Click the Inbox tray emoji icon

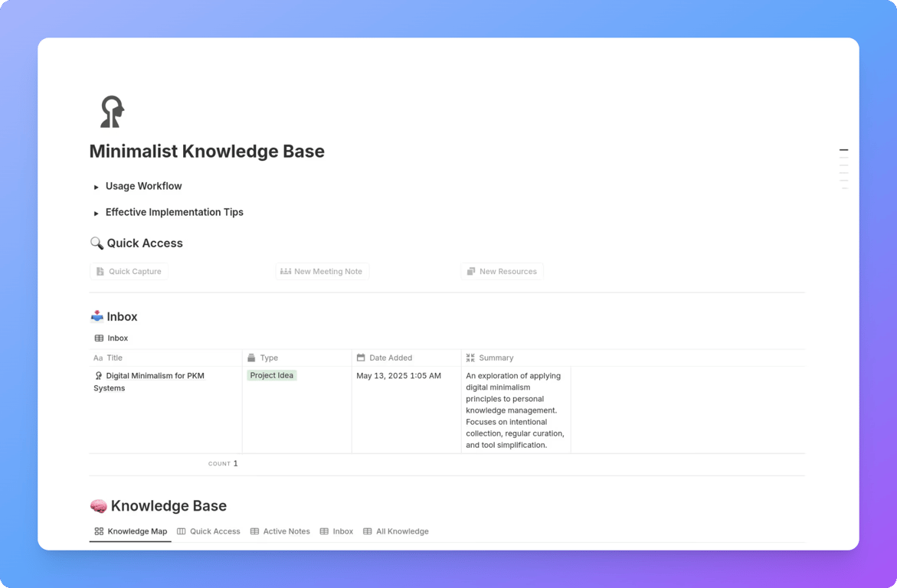click(x=97, y=316)
